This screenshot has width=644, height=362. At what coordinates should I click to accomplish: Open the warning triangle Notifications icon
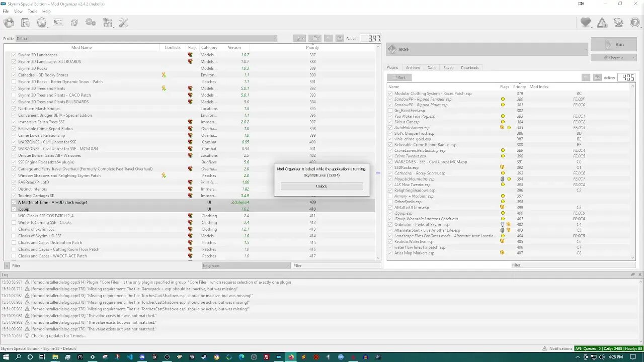click(602, 23)
